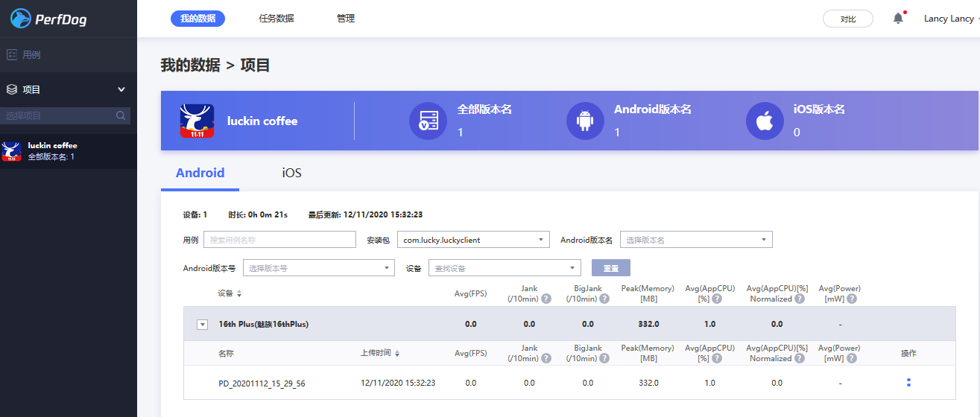Click the 我的数据 breadcrumb link

pos(191,66)
